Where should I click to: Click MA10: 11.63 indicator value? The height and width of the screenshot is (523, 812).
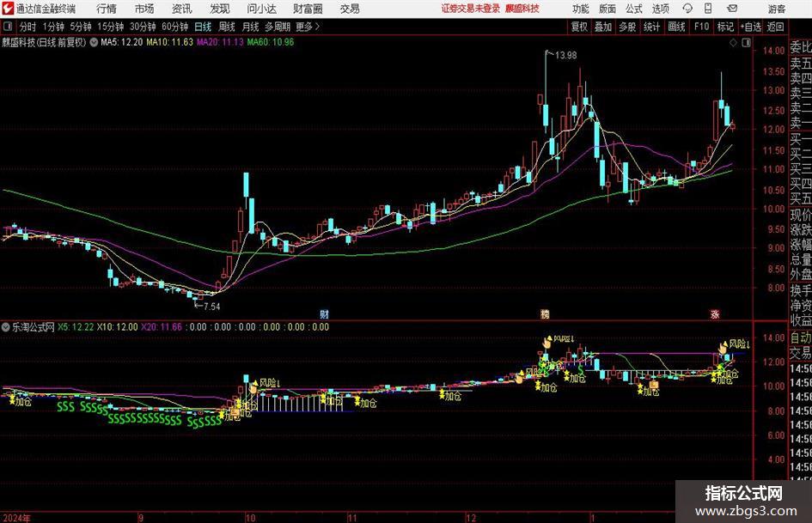pos(169,42)
